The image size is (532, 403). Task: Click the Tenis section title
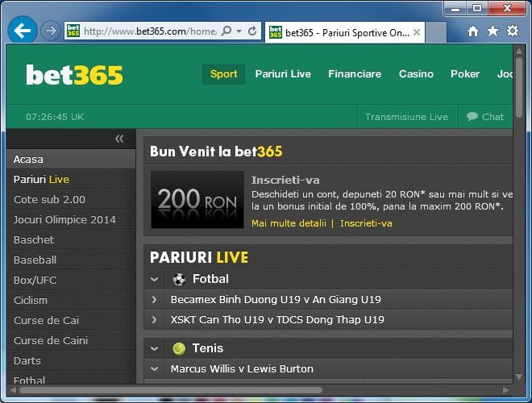coord(208,348)
